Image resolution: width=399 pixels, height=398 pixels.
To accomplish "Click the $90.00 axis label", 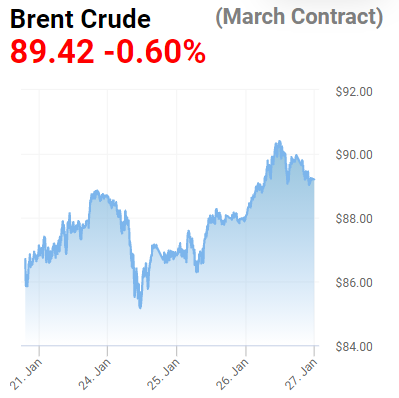I will [354, 155].
